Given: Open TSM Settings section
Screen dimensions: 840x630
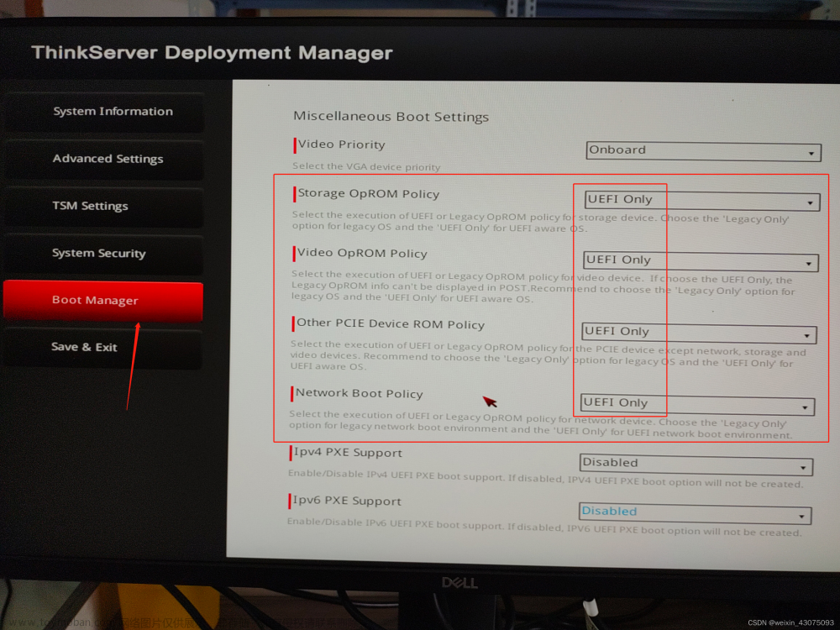Looking at the screenshot, I should [105, 207].
